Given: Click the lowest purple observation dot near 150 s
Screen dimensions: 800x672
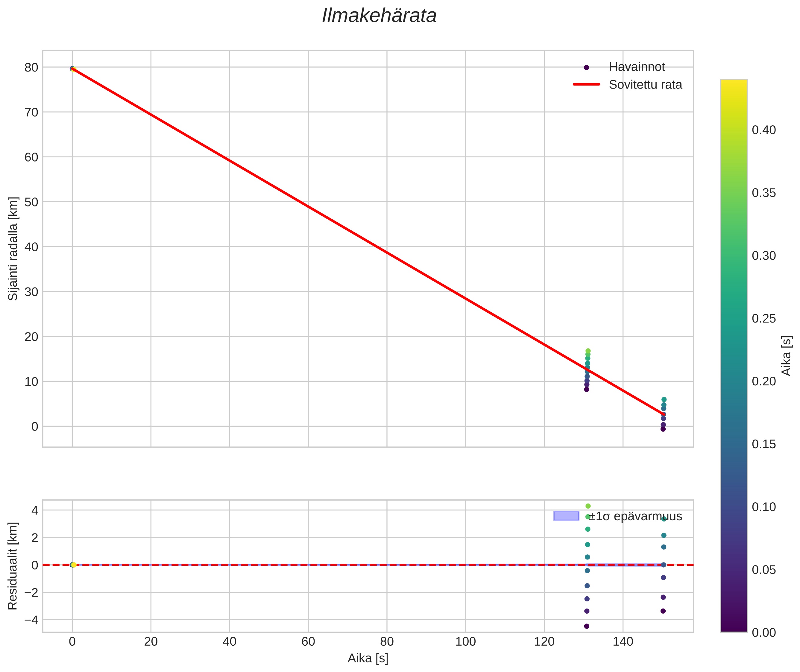Looking at the screenshot, I should (x=663, y=429).
